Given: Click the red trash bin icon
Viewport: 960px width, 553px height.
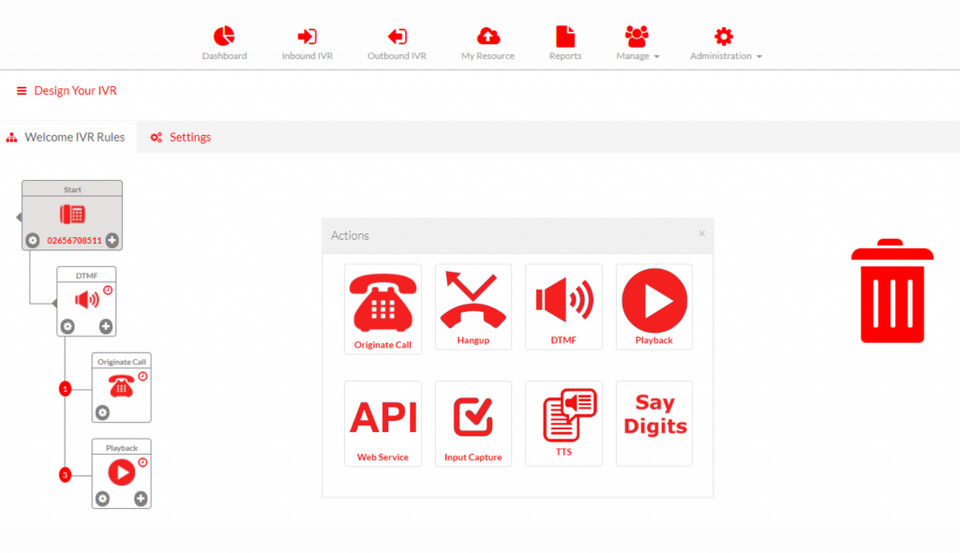Looking at the screenshot, I should [x=892, y=291].
